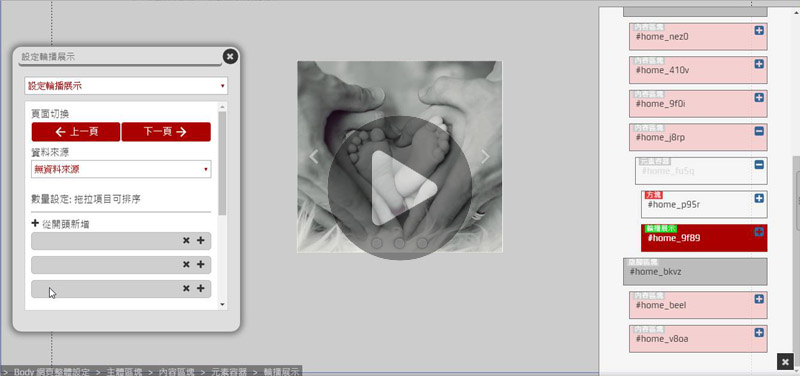Close the 設定輪播展示 dialog
The width and height of the screenshot is (800, 376).
(x=230, y=56)
